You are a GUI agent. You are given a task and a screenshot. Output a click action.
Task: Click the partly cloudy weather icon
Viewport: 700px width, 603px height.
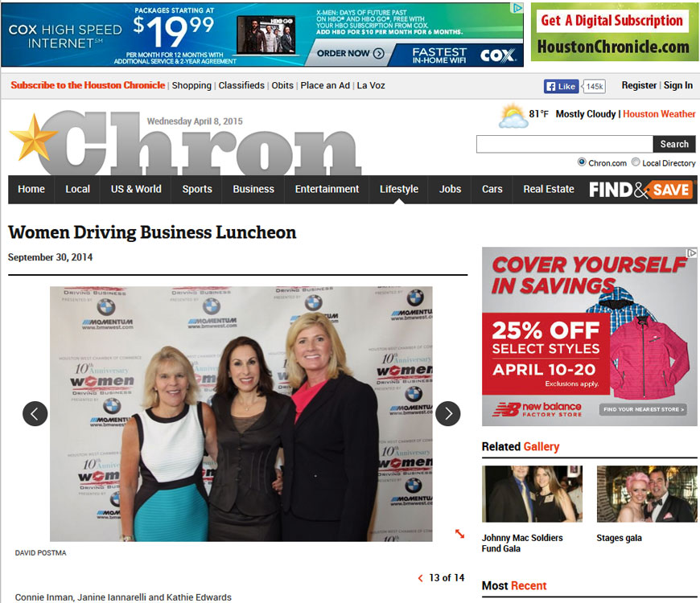click(x=513, y=116)
